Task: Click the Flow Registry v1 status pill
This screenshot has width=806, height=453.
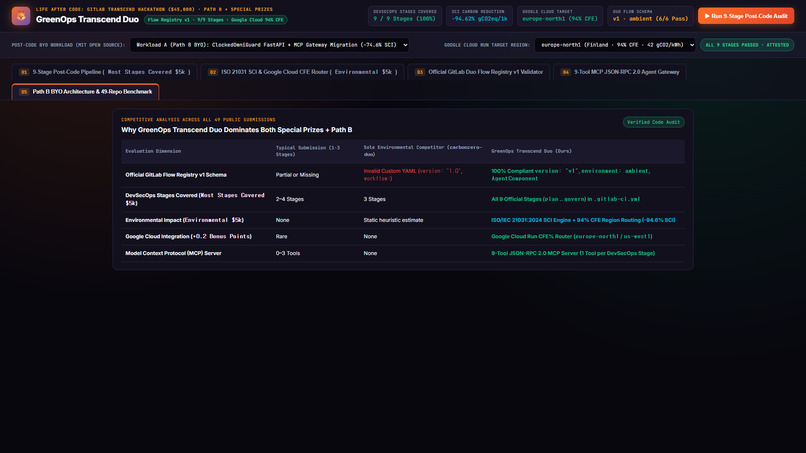Action: pyautogui.click(x=215, y=20)
